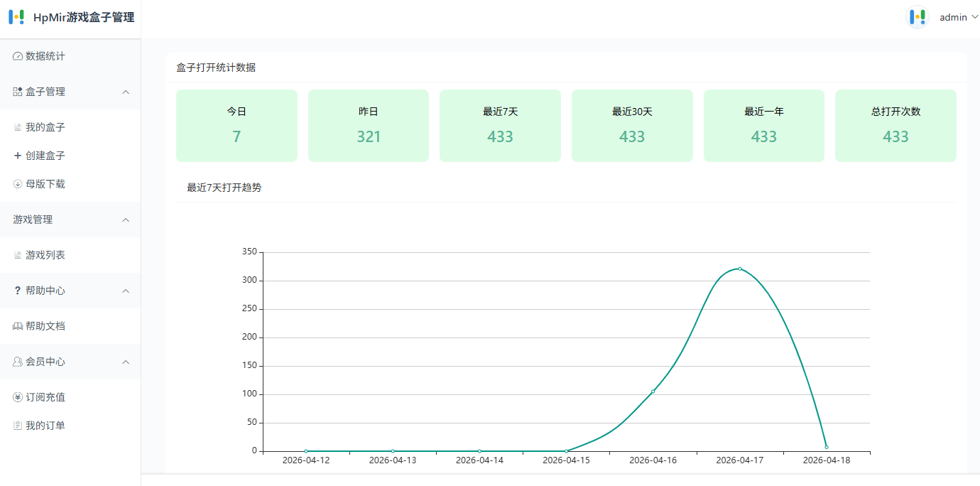Image resolution: width=980 pixels, height=486 pixels.
Task: Click the download icon next to 母版下载
Action: [x=17, y=183]
